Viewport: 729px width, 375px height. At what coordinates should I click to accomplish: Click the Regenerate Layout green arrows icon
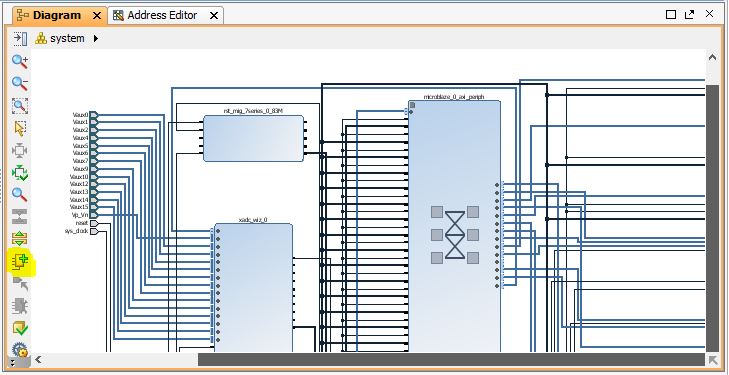point(20,173)
